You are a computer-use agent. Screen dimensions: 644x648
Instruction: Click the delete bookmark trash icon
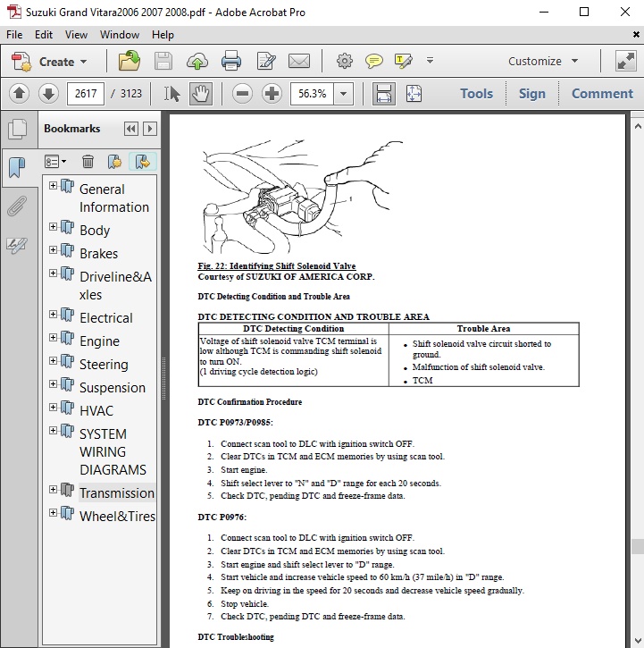(x=88, y=162)
